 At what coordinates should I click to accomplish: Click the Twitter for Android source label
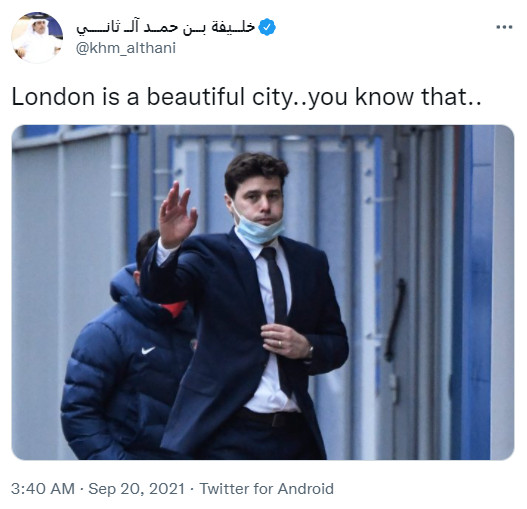pyautogui.click(x=267, y=488)
